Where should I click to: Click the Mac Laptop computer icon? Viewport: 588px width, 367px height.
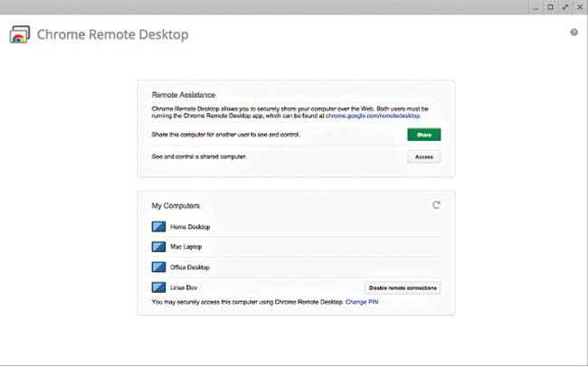158,247
